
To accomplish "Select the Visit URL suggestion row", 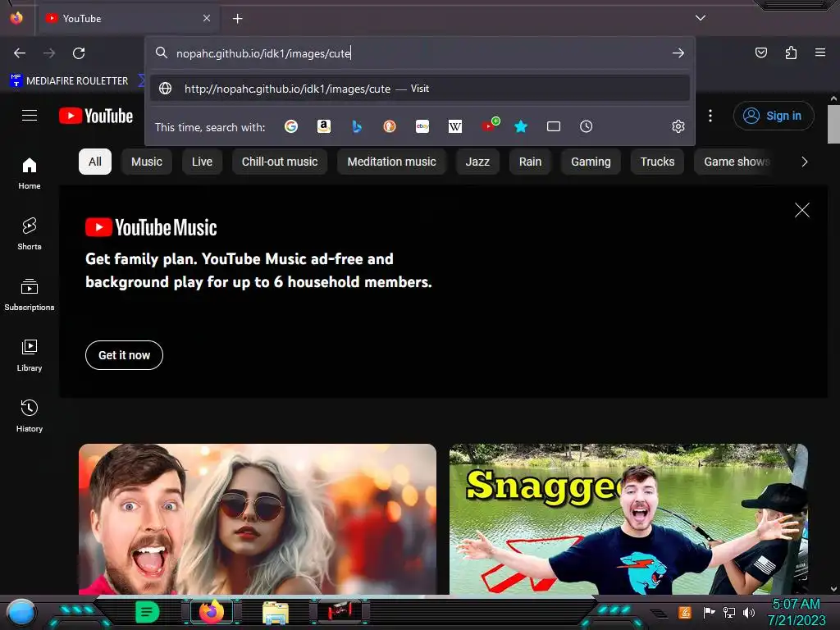I will point(420,89).
